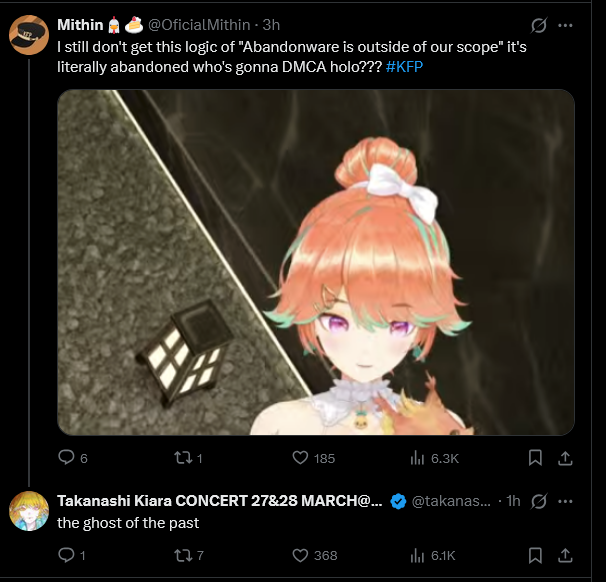Screen dimensions: 606x582
Task: Open more options menu on Mithin's tweet
Action: coord(565,26)
